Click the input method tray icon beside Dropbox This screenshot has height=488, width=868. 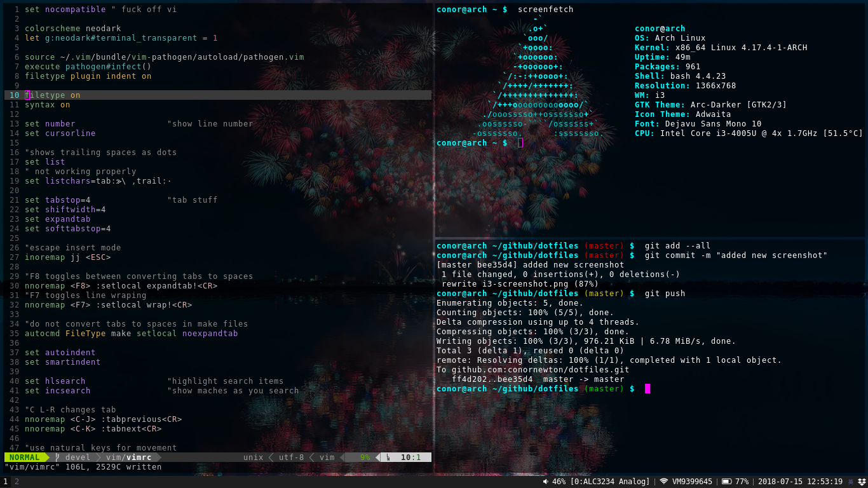tap(850, 482)
